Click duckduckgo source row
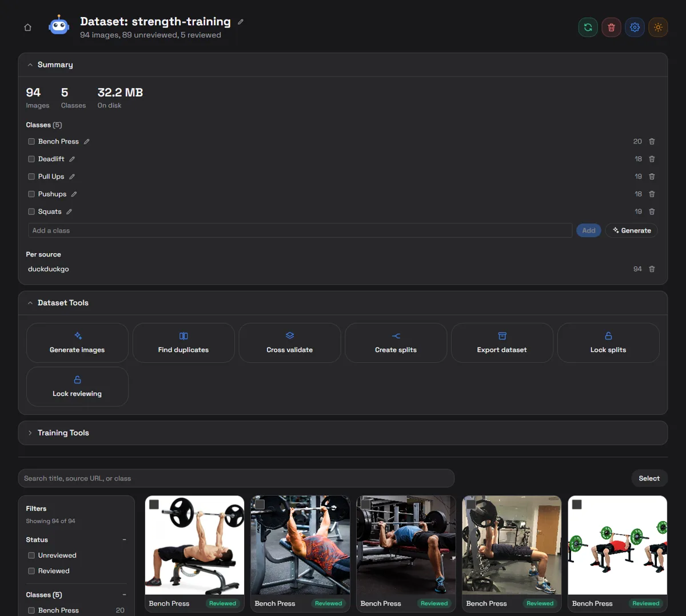The image size is (686, 616). click(x=342, y=269)
